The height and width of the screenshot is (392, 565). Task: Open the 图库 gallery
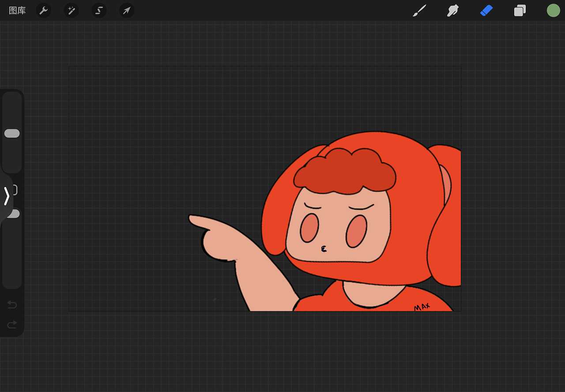click(17, 11)
